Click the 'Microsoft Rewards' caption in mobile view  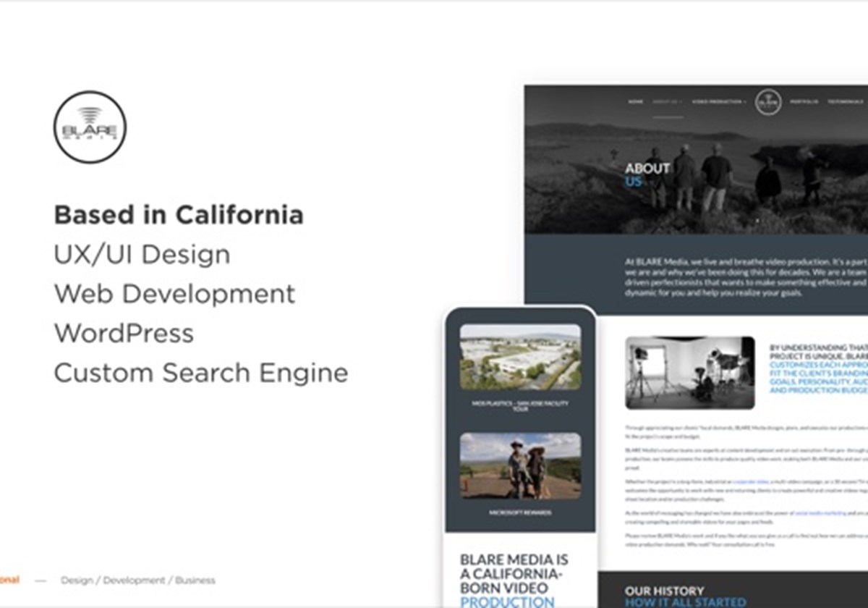tap(520, 512)
